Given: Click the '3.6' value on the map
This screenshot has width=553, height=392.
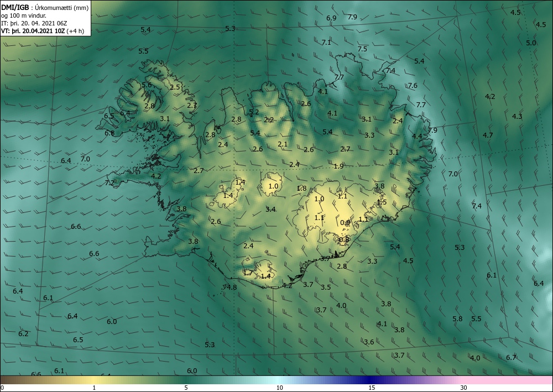Looking at the screenshot, I should (x=369, y=342).
